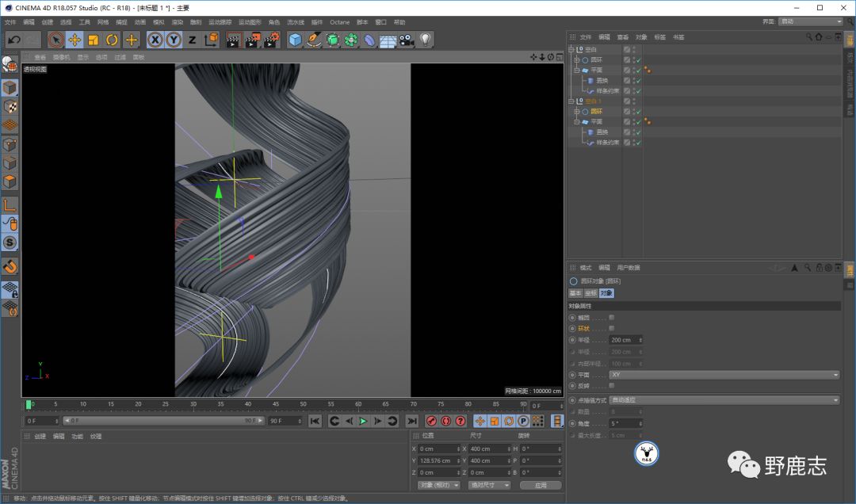Select the Move tool
Image resolution: width=856 pixels, height=504 pixels.
pyautogui.click(x=75, y=40)
